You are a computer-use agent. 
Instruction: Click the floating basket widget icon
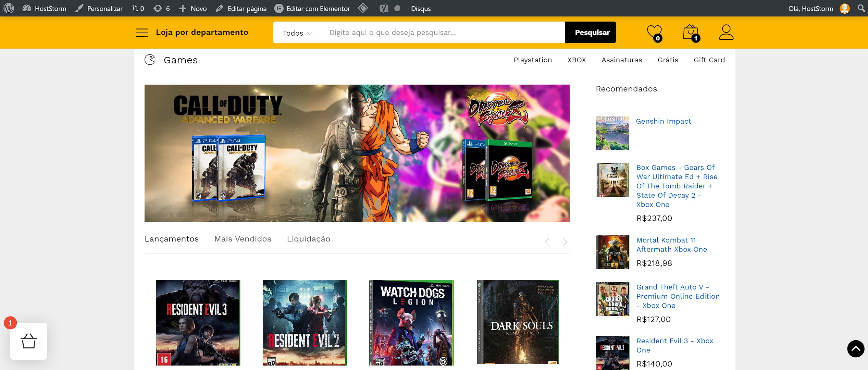click(x=29, y=341)
